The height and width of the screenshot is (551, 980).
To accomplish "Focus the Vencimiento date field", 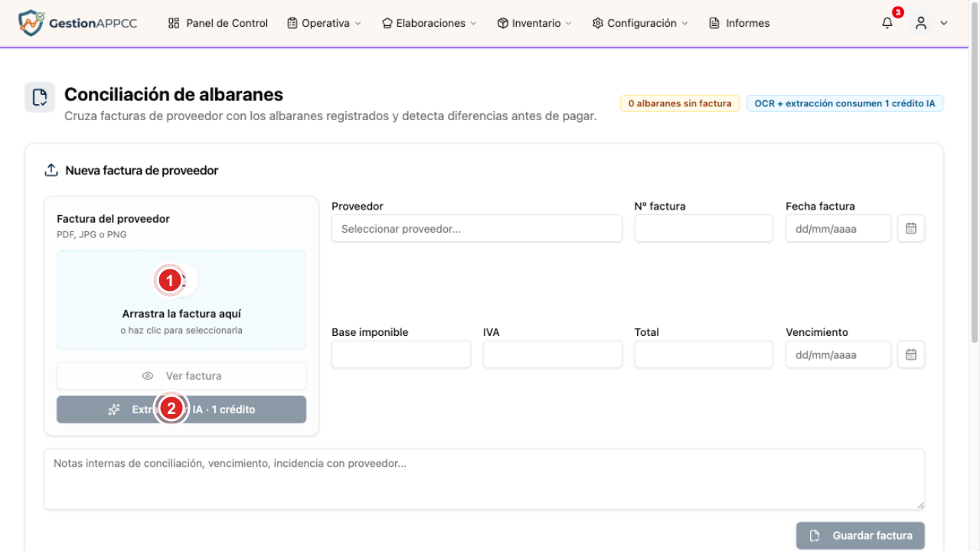I will click(838, 354).
